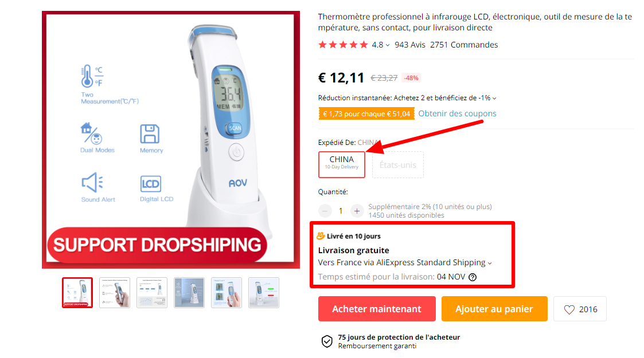Click the Acheter maintenant button

coord(377,309)
